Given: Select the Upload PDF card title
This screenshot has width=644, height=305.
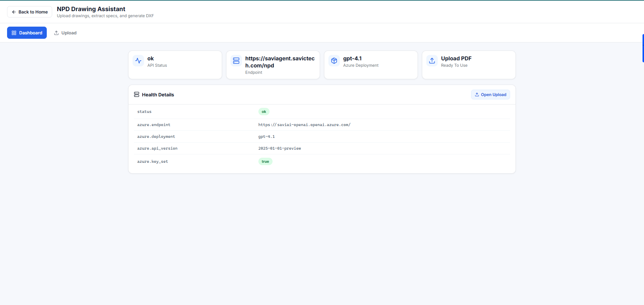Looking at the screenshot, I should [x=456, y=58].
